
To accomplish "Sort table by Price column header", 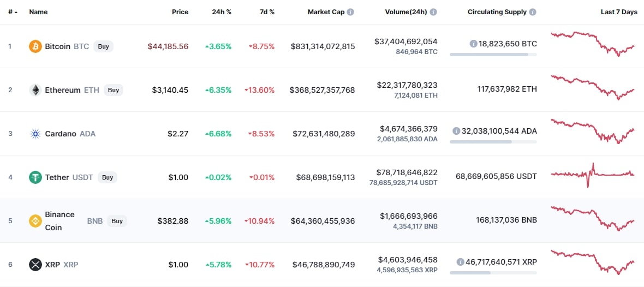I will (180, 12).
